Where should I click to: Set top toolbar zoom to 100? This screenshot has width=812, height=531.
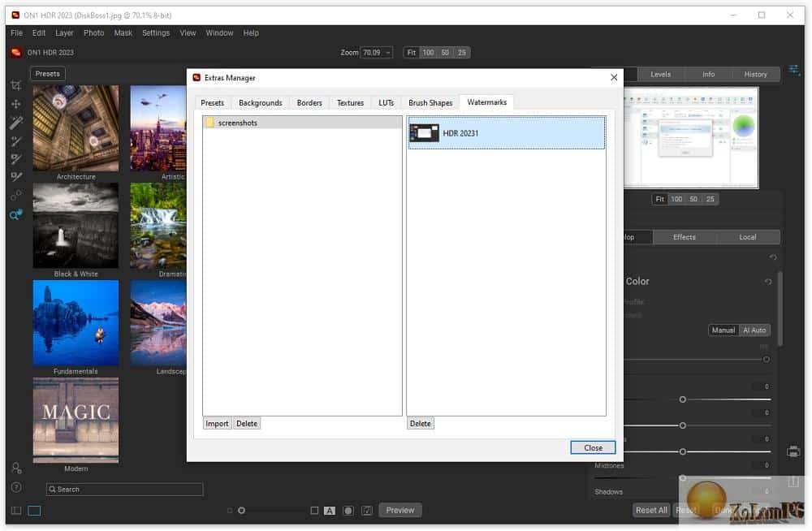(x=428, y=53)
